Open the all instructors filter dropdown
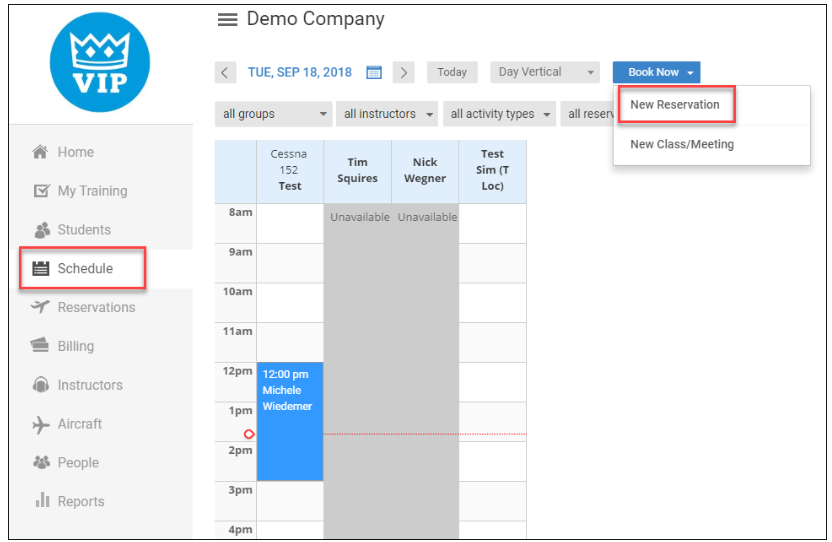 (x=387, y=114)
